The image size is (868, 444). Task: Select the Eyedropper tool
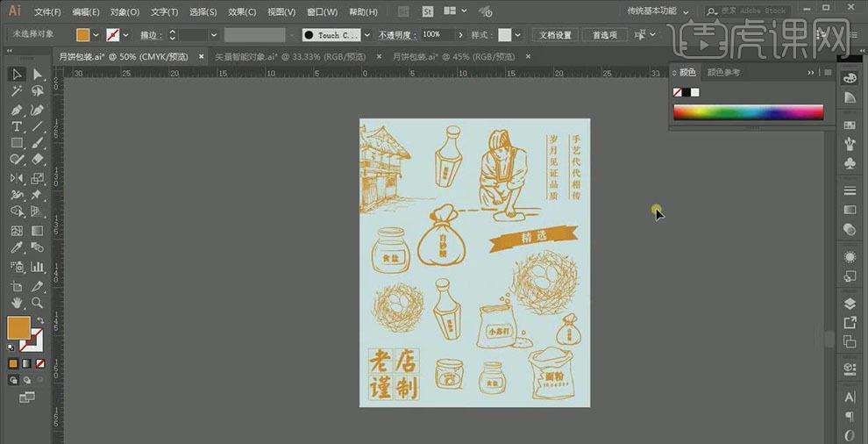[17, 249]
